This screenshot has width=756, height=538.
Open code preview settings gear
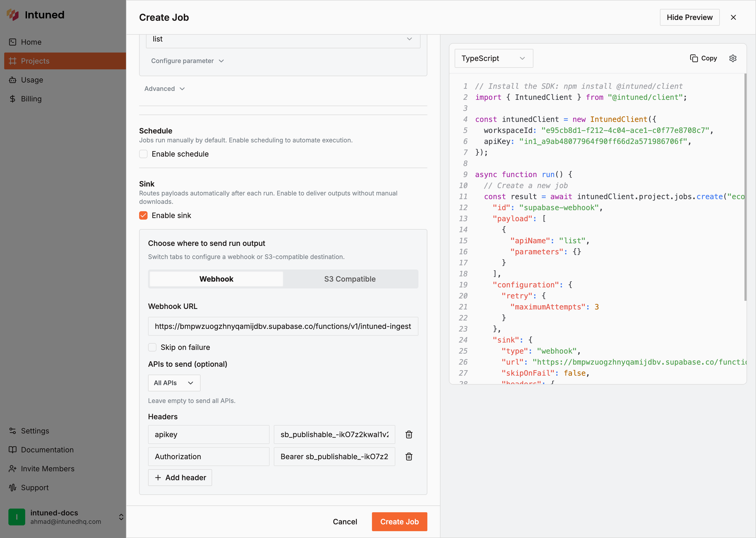[x=733, y=58]
